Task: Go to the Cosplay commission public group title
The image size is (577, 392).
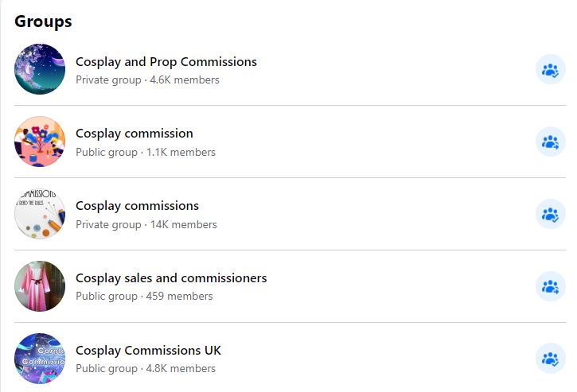Action: tap(135, 134)
